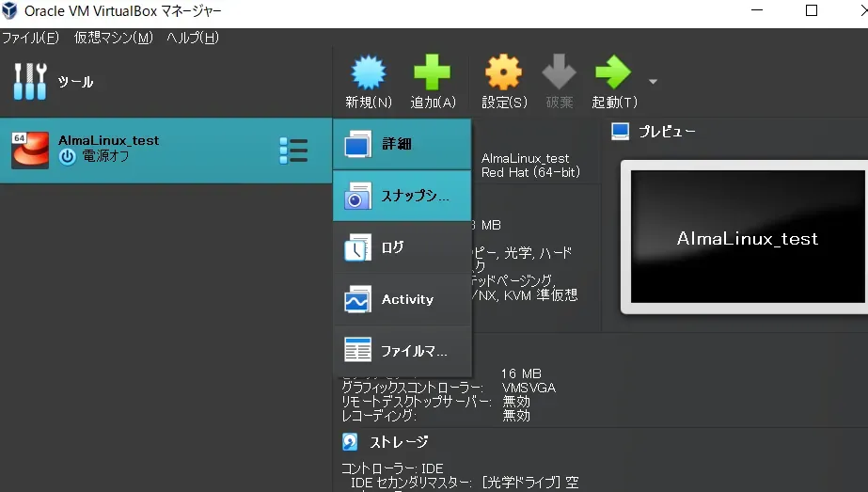Select Activity in the popup menu

(x=402, y=300)
